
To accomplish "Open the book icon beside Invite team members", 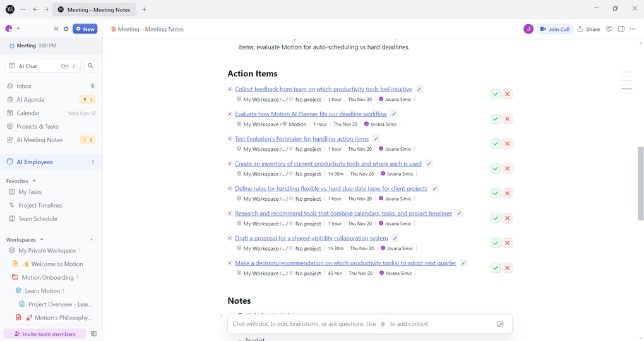I will [94, 334].
